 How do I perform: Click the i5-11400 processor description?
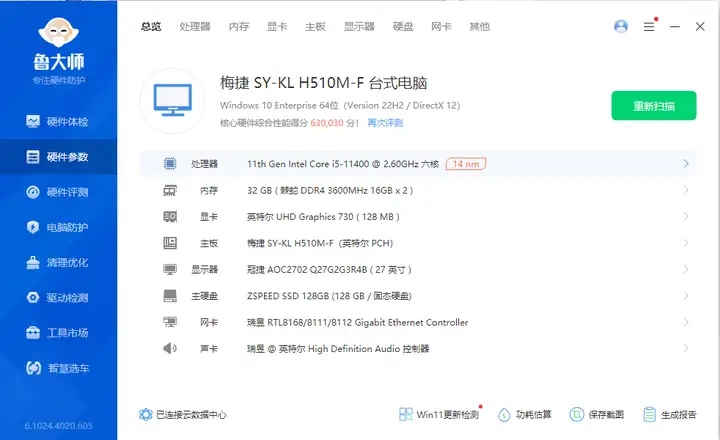pos(343,164)
